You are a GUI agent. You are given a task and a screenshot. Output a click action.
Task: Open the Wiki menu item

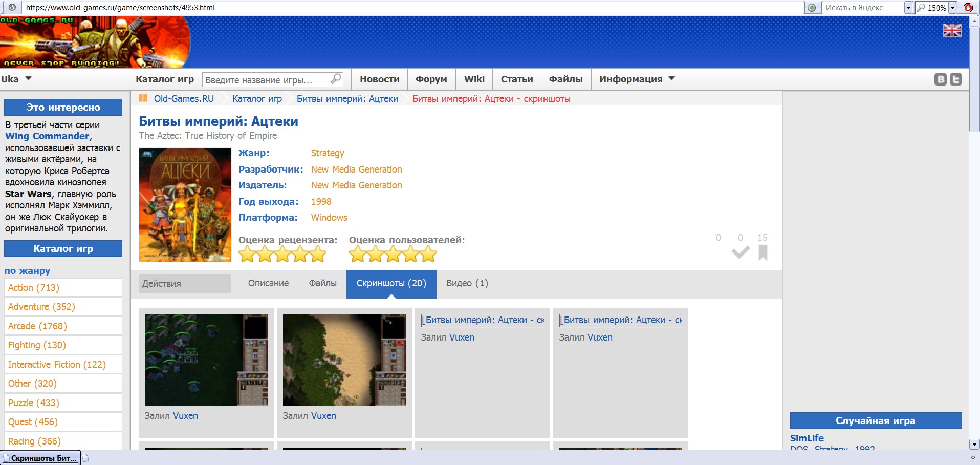point(474,79)
